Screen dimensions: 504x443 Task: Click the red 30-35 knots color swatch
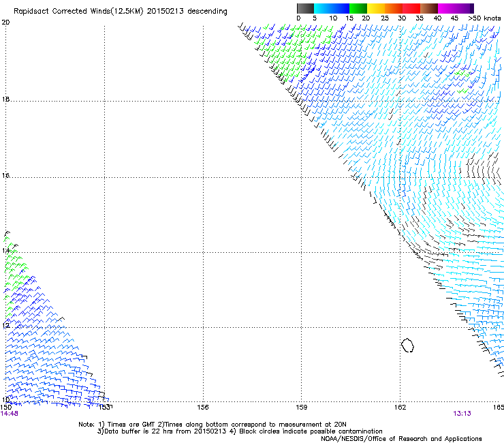[411, 8]
